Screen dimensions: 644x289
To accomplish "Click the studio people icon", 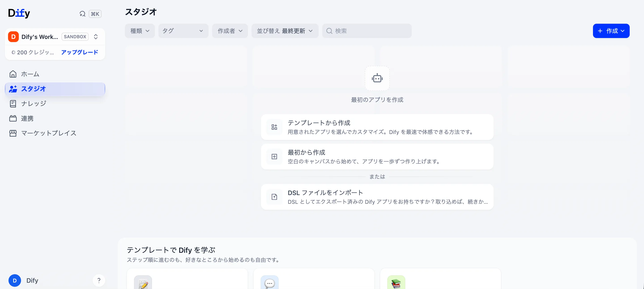I will pyautogui.click(x=13, y=89).
